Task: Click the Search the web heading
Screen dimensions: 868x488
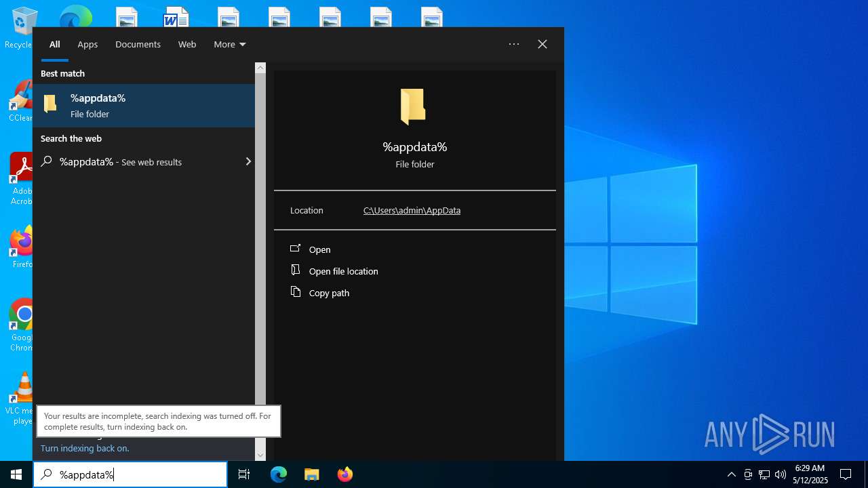Action: (x=71, y=138)
